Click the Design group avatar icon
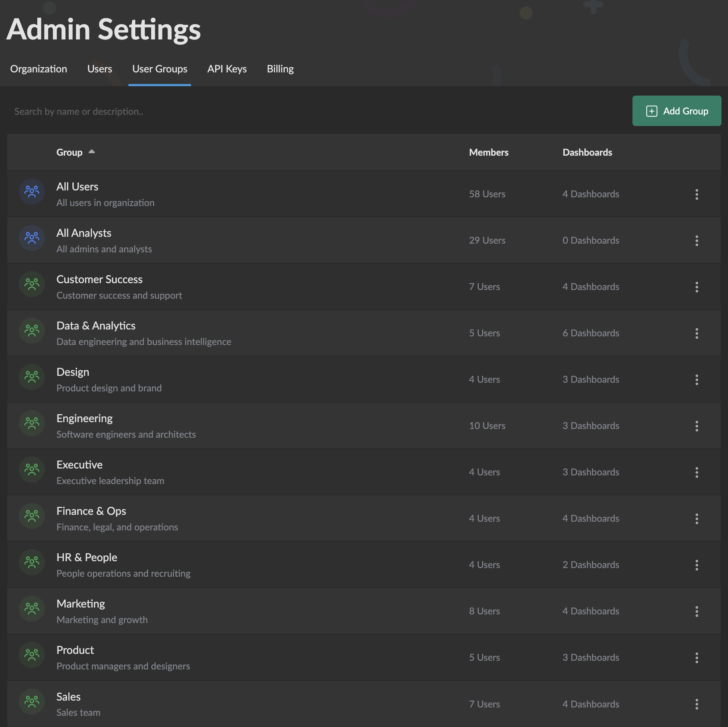 [31, 377]
